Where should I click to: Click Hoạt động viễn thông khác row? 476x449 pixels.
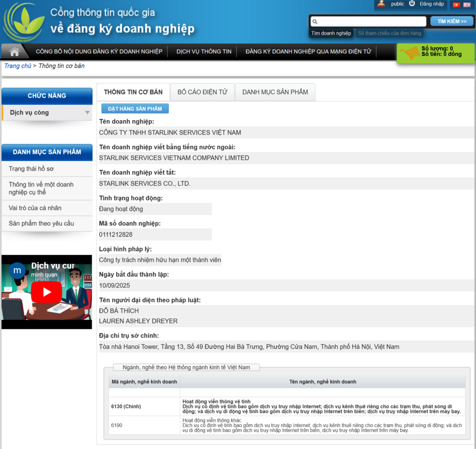(x=322, y=425)
